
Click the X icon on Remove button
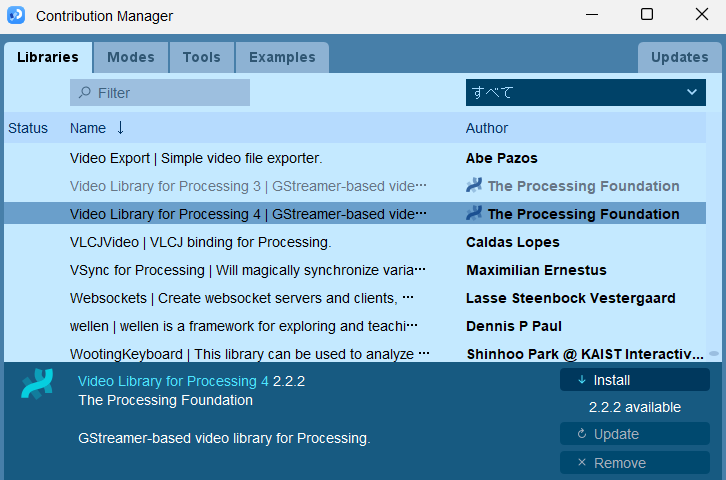tap(582, 462)
